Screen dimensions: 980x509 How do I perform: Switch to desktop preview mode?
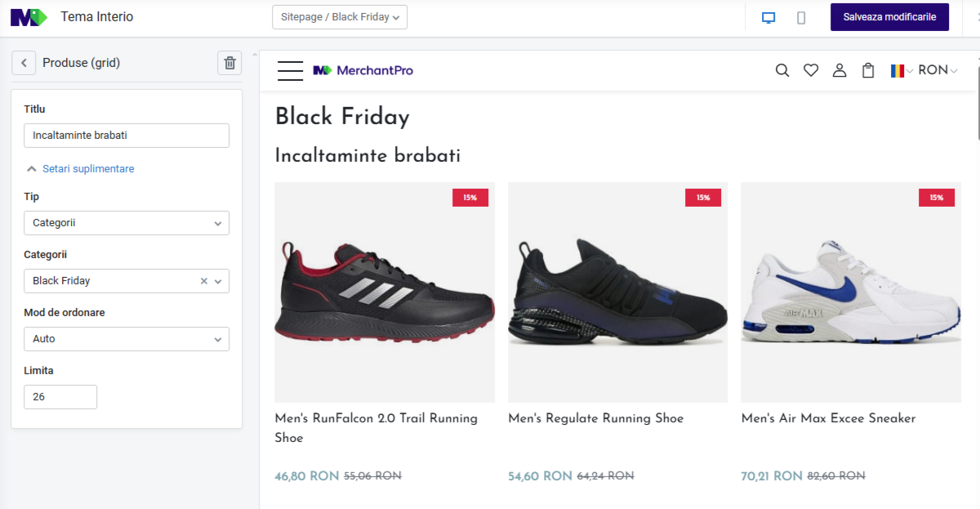click(768, 18)
